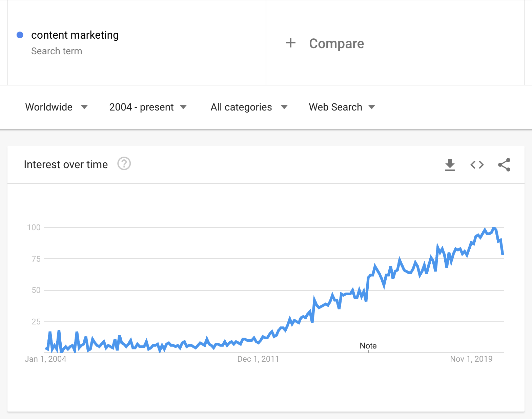Image resolution: width=532 pixels, height=419 pixels.
Task: Click the Note marker on the chart
Action: (x=368, y=346)
